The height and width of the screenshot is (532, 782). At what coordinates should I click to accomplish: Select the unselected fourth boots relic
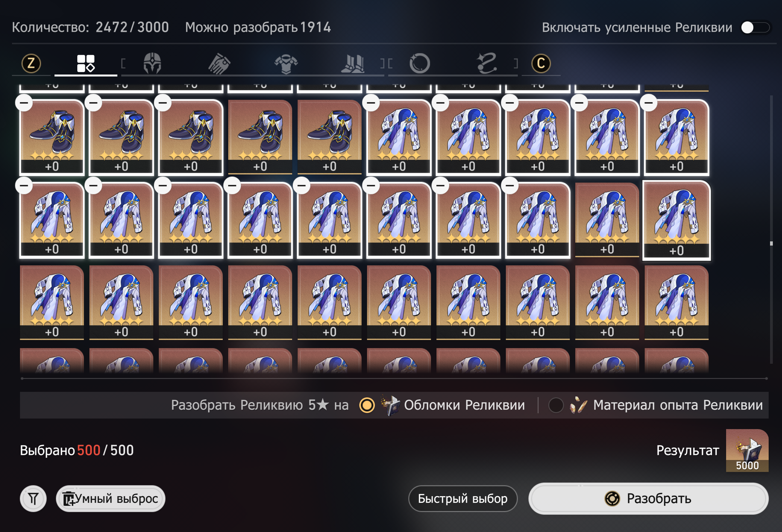[x=260, y=137]
